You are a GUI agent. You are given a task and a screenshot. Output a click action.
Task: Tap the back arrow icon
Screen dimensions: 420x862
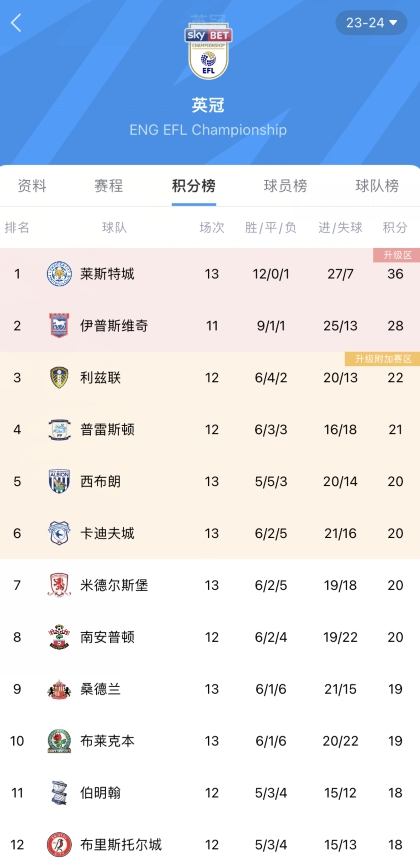tap(16, 23)
